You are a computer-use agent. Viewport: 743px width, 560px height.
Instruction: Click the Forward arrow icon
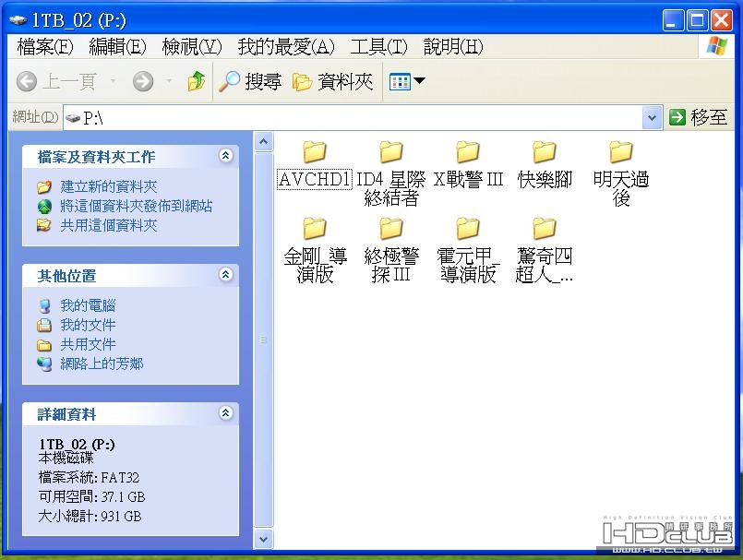tap(143, 81)
